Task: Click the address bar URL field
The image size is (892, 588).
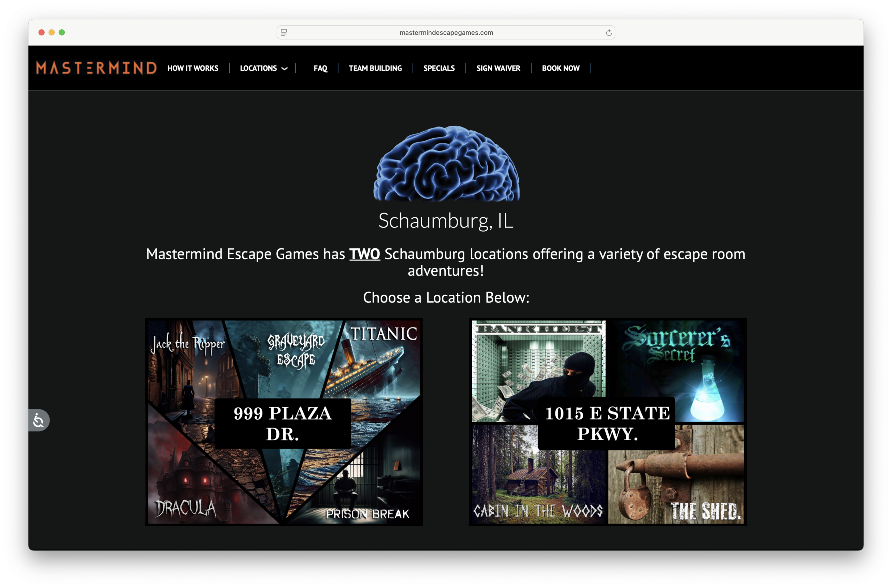Action: coord(446,32)
